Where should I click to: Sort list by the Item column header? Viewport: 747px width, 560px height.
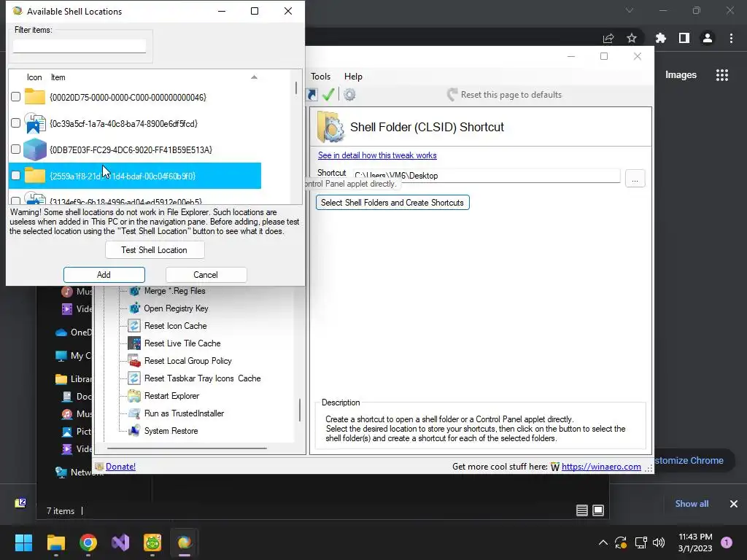(58, 77)
